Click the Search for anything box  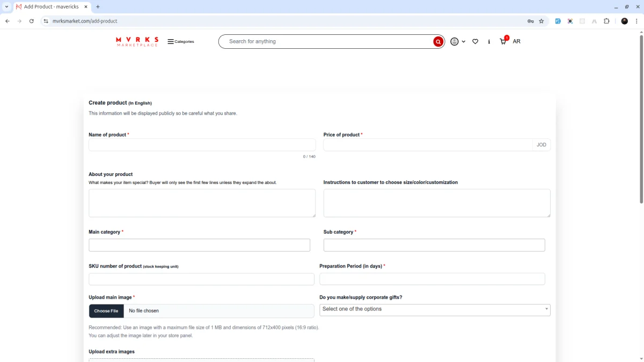click(330, 41)
